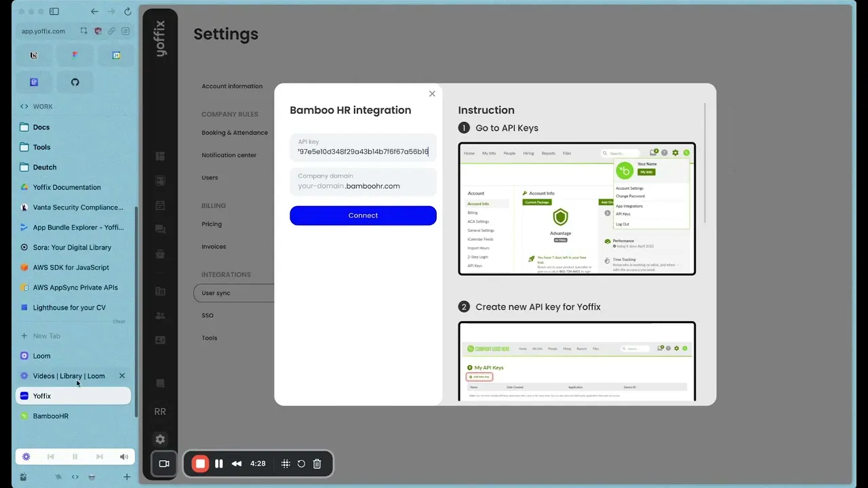
Task: Click the Company domain input field
Action: [x=363, y=182]
